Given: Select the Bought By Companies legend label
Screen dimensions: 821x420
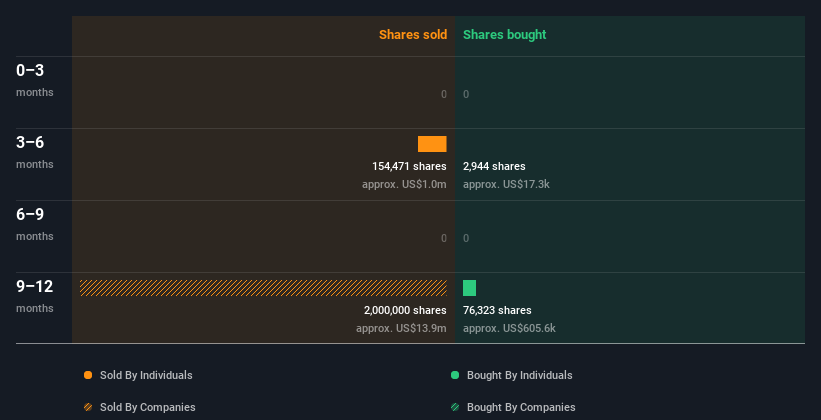Looking at the screenshot, I should point(521,407).
